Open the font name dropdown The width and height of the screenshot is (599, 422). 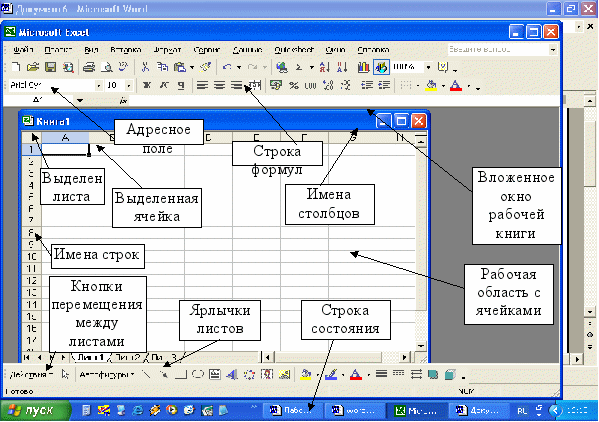tap(99, 86)
